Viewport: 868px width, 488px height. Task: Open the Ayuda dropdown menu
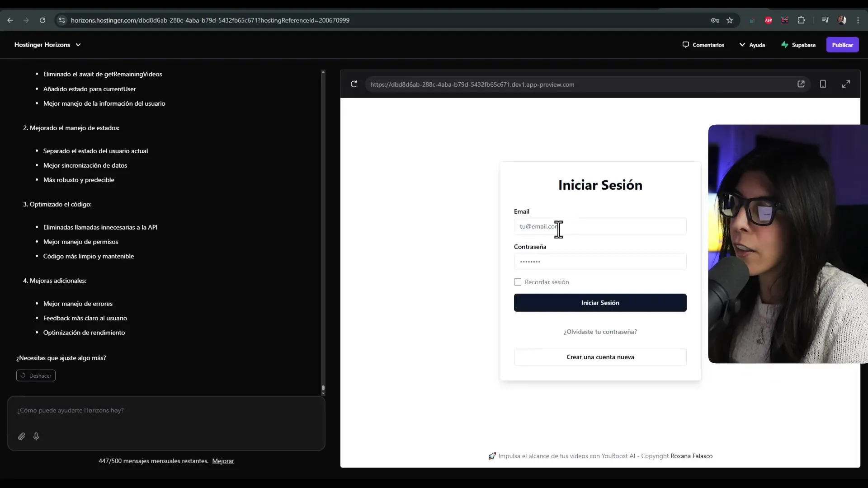[x=752, y=45]
